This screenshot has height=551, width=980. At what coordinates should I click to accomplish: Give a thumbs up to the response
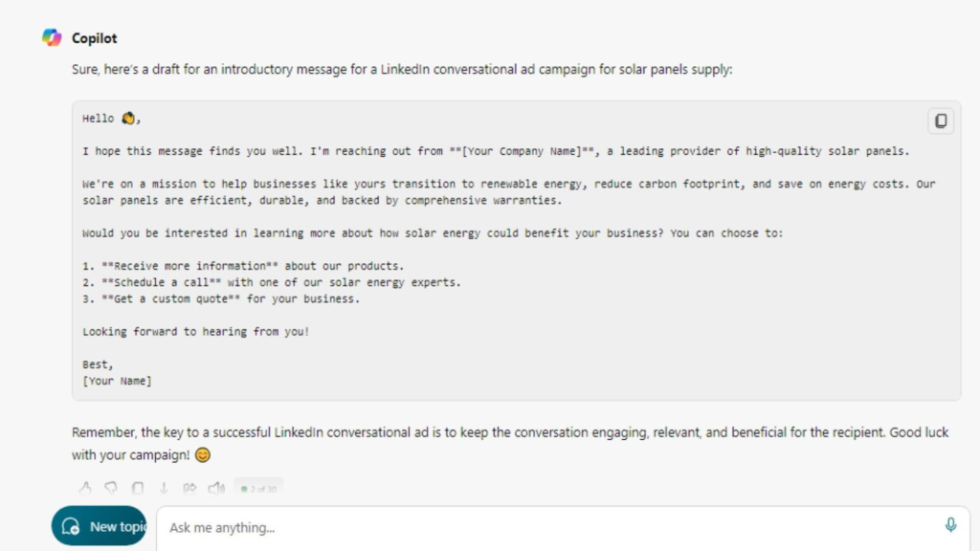click(x=85, y=488)
